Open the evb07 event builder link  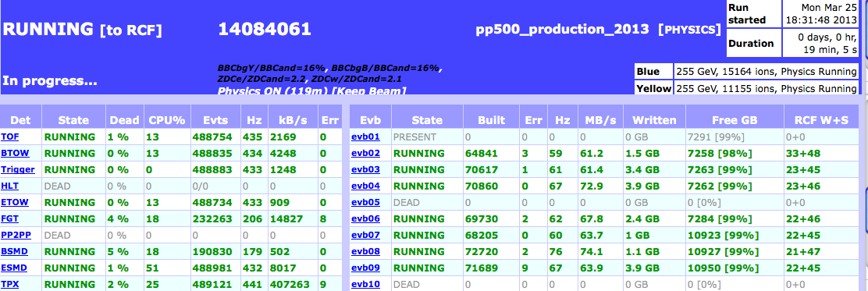(365, 235)
